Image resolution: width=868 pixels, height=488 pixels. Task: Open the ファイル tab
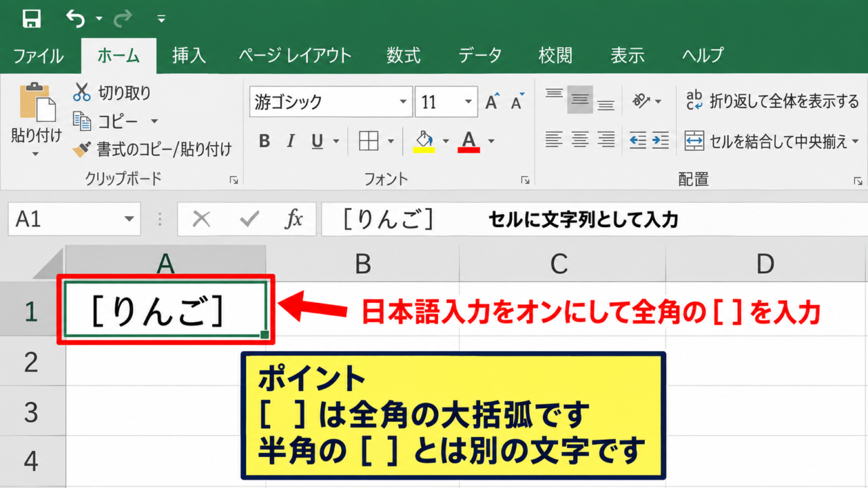click(38, 56)
